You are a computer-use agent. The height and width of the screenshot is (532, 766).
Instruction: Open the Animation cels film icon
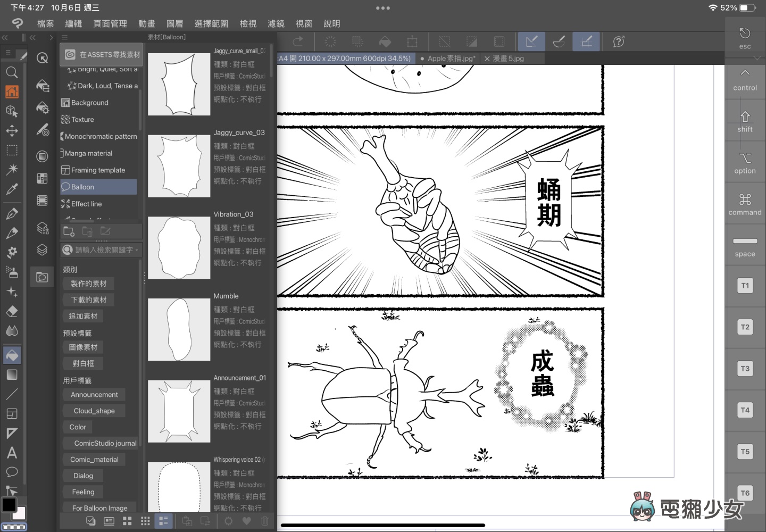(x=42, y=201)
